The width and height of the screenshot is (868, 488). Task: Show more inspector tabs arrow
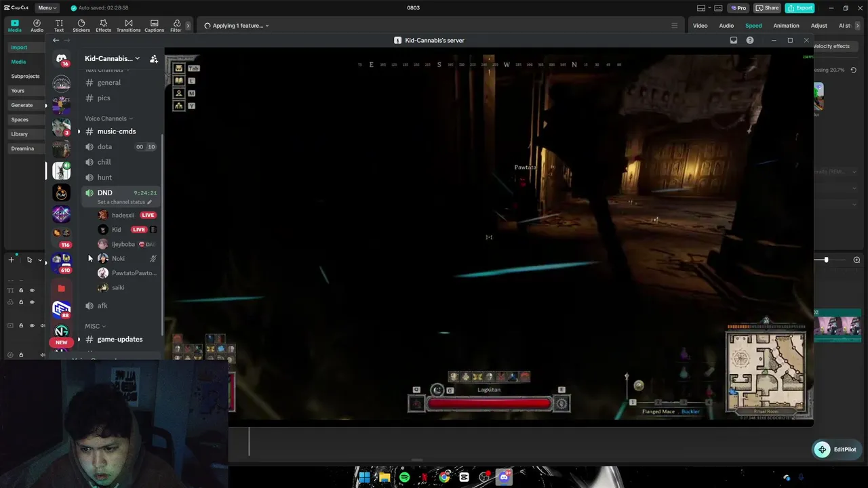pyautogui.click(x=858, y=26)
